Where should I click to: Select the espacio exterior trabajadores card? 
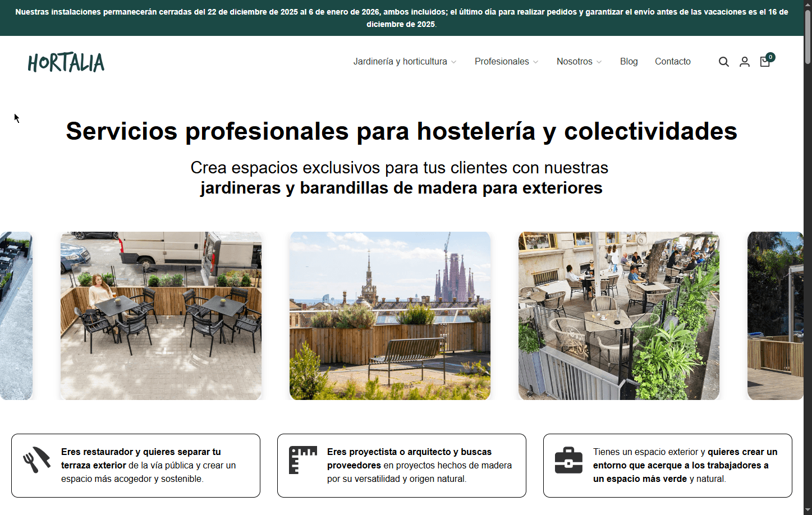pyautogui.click(x=668, y=466)
